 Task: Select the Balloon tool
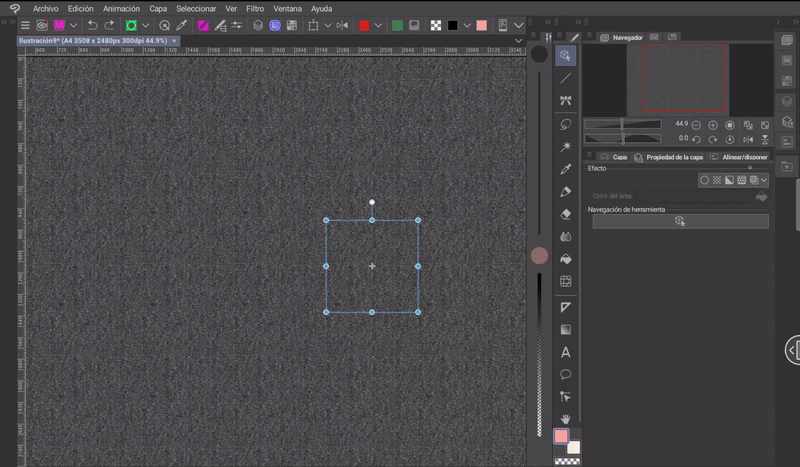point(566,375)
